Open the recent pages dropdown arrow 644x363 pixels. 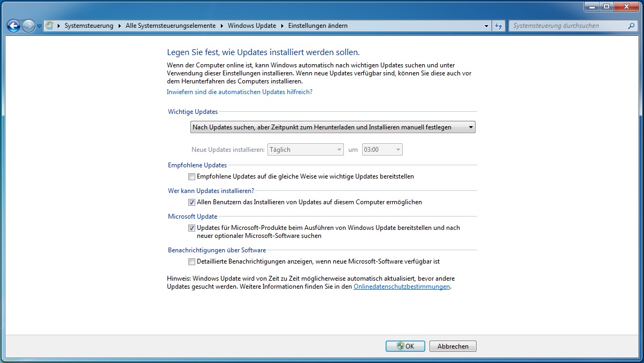(x=39, y=26)
